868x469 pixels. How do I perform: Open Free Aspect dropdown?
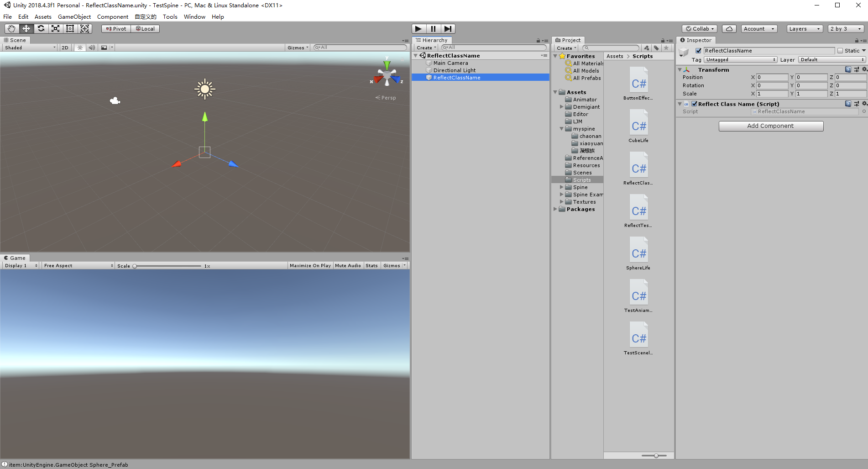78,265
